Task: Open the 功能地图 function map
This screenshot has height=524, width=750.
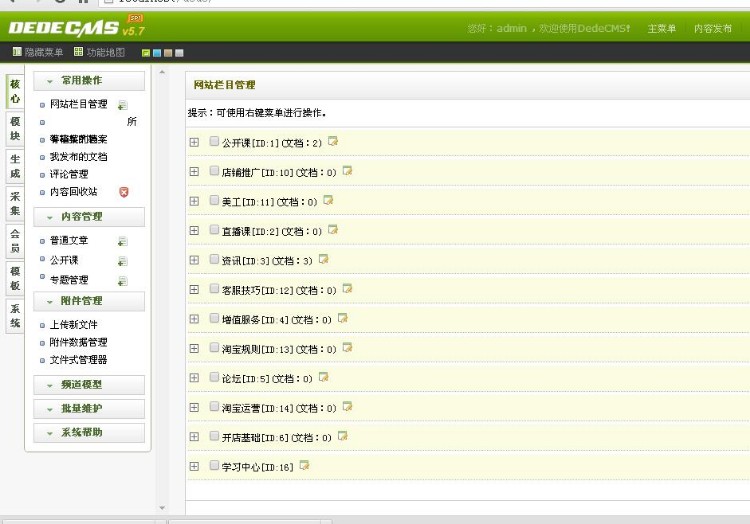Action: coord(99,52)
